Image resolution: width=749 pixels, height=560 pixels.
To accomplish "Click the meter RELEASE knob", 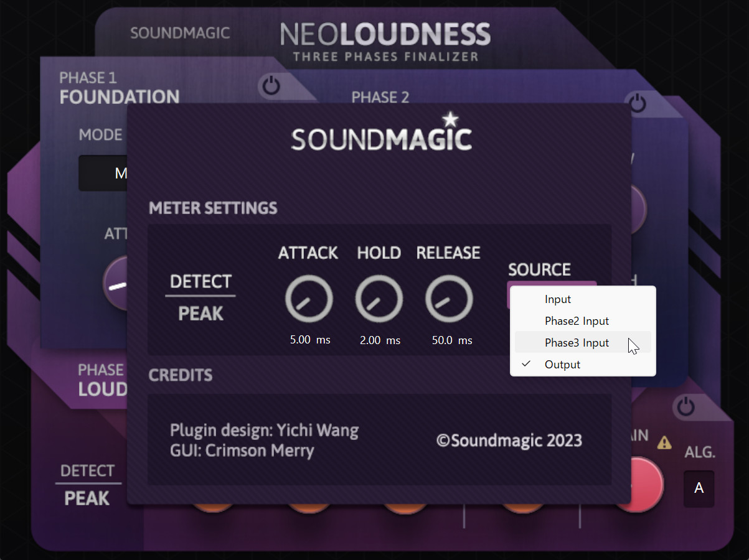I will [x=449, y=299].
